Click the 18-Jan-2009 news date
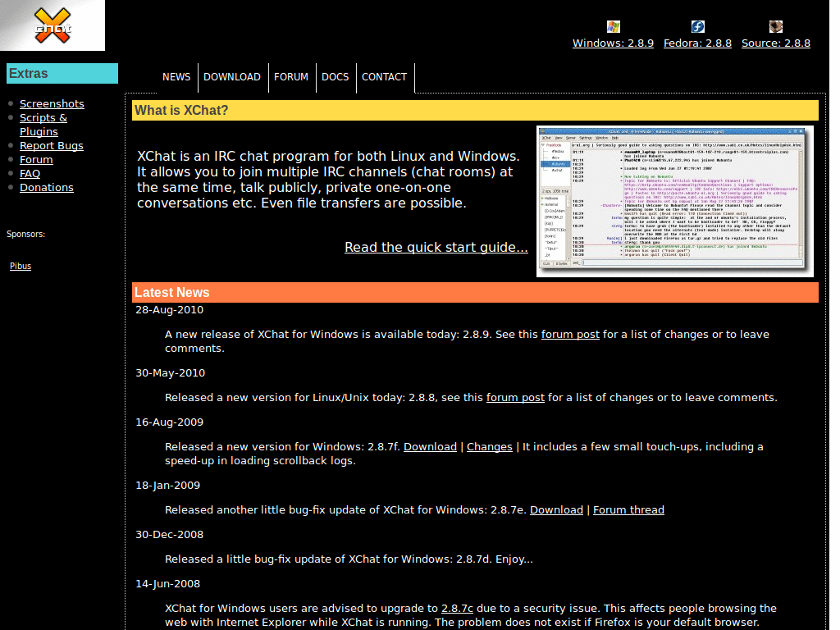840x630 pixels. coord(167,486)
